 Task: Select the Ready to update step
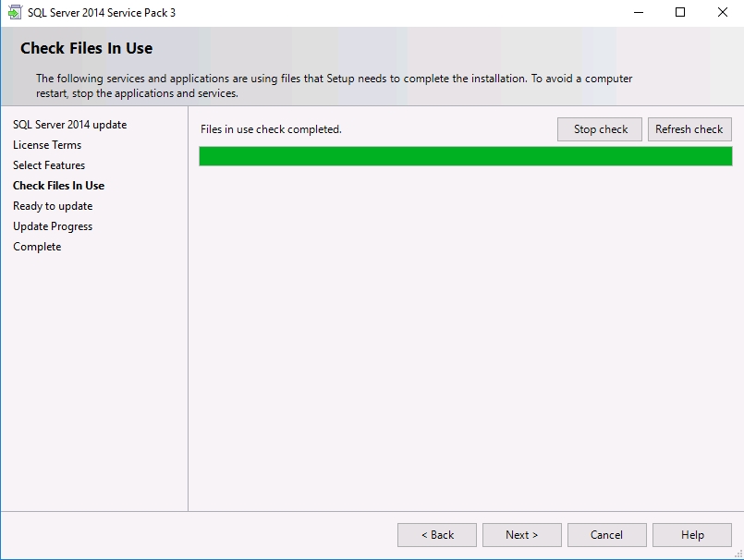point(53,206)
